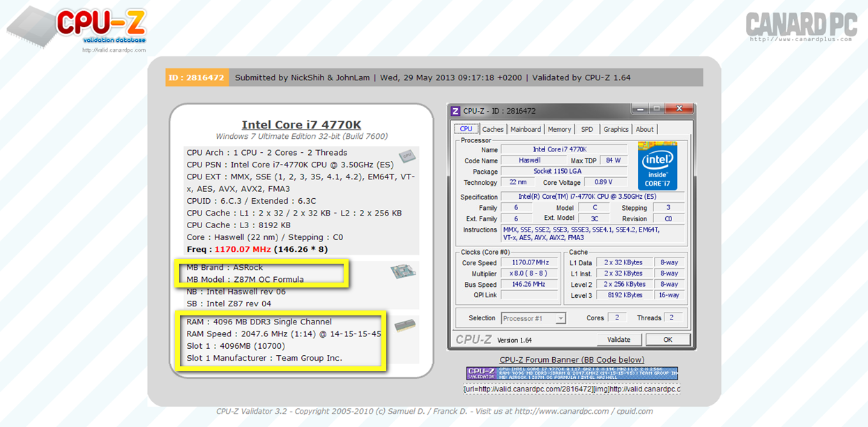The height and width of the screenshot is (427, 868).
Task: Click the OK button in CPU-Z
Action: coord(667,340)
